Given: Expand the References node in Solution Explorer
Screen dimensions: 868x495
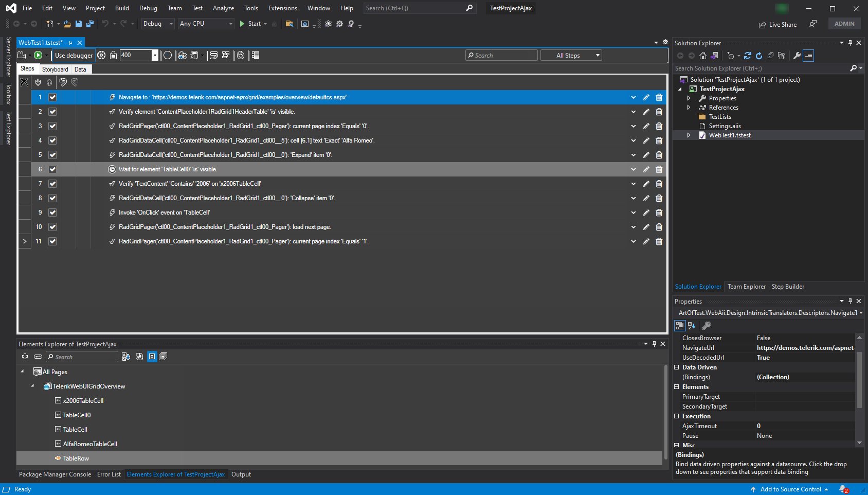Looking at the screenshot, I should 689,108.
